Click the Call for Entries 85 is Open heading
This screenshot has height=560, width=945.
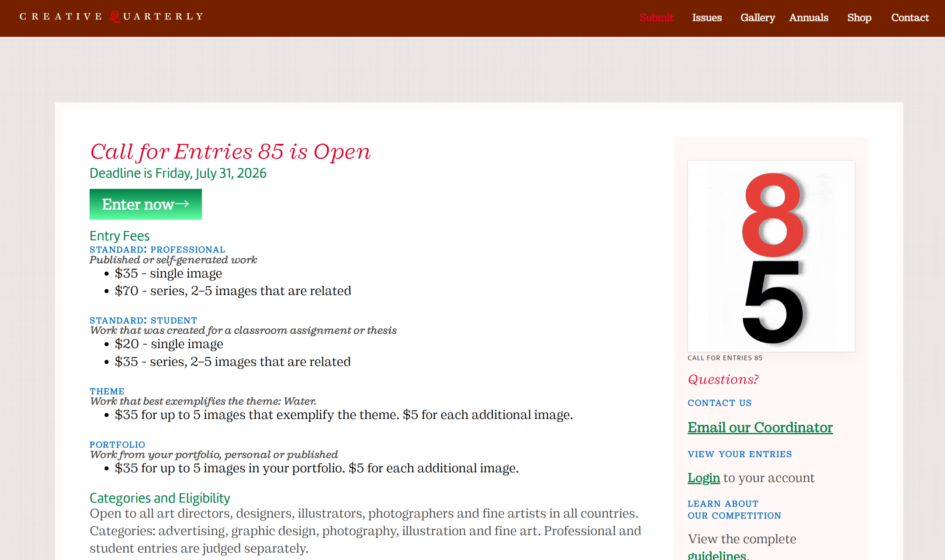point(230,152)
